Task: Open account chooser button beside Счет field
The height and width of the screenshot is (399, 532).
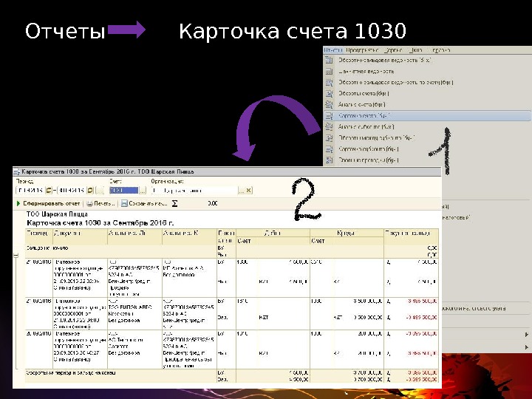Action: point(143,191)
